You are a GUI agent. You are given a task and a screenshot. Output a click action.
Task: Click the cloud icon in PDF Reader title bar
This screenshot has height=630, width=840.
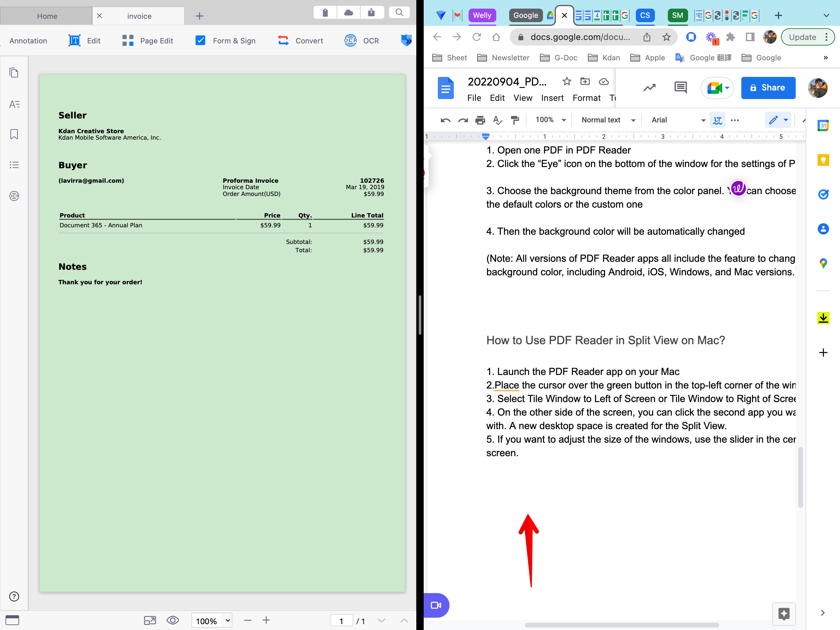(348, 13)
